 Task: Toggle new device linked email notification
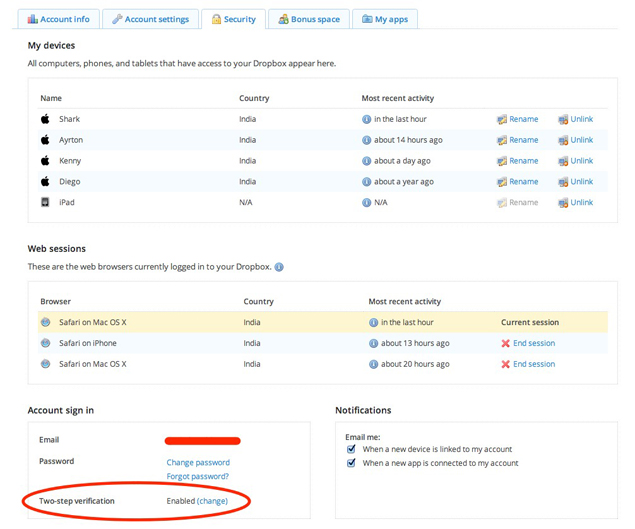351,449
